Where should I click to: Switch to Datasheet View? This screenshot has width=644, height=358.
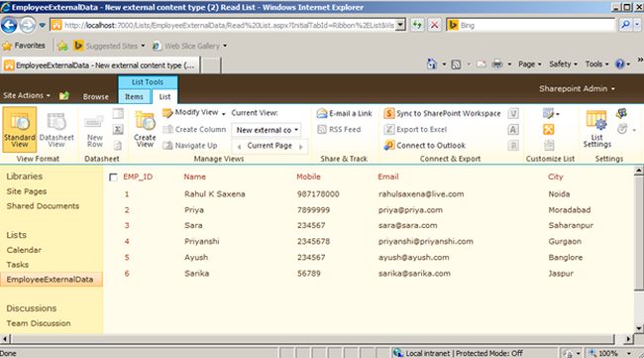pyautogui.click(x=56, y=130)
